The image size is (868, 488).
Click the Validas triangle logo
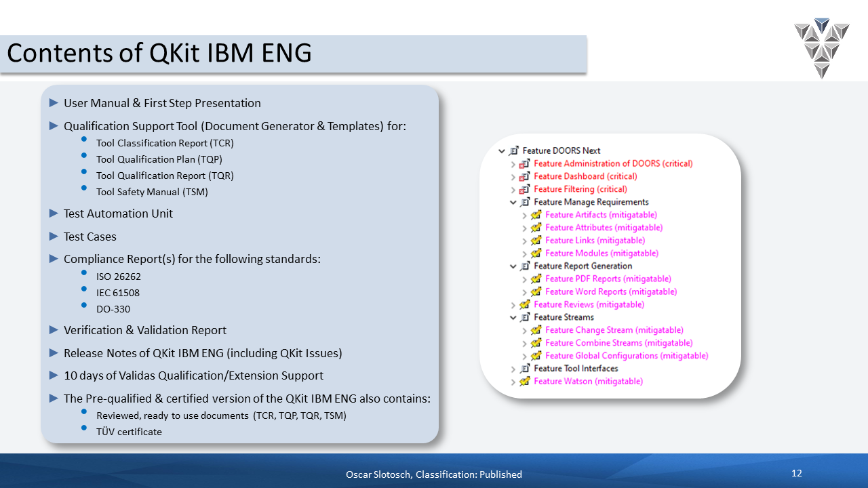[822, 47]
